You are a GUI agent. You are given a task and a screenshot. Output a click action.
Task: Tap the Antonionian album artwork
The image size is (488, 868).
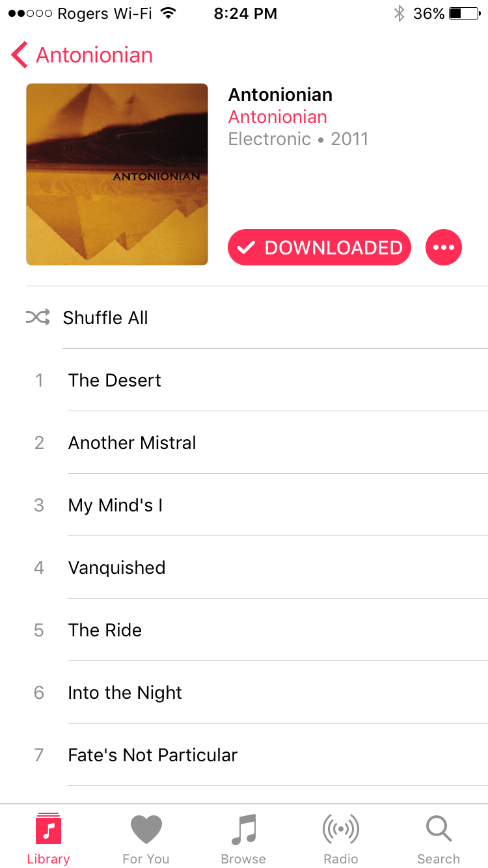[x=117, y=174]
